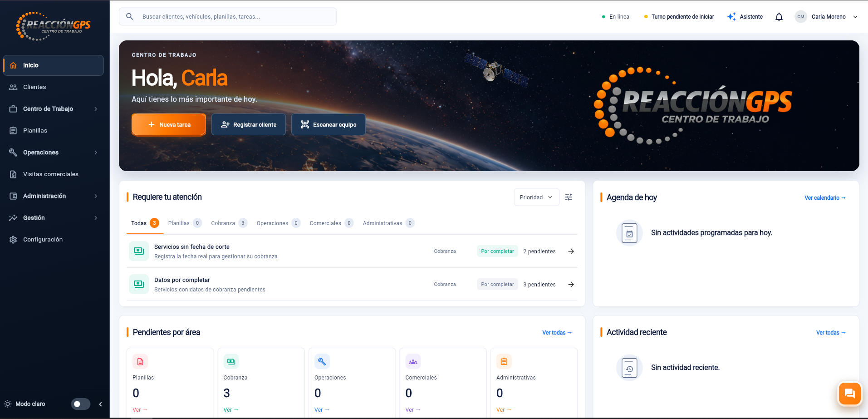The image size is (868, 419).
Task: Toggle the Modo claro switch
Action: pos(81,404)
